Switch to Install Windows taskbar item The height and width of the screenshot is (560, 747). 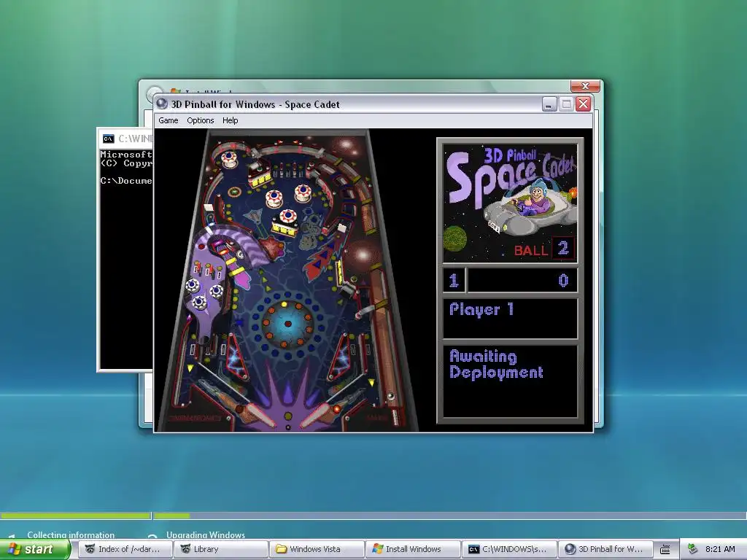click(413, 549)
